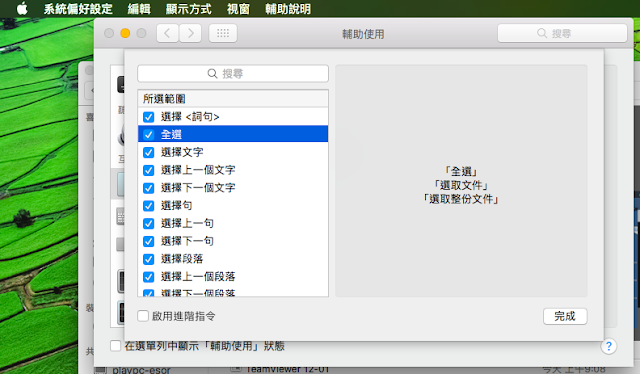Uncheck the 選擇段落 checkbox
This screenshot has width=640, height=374.
coord(149,259)
